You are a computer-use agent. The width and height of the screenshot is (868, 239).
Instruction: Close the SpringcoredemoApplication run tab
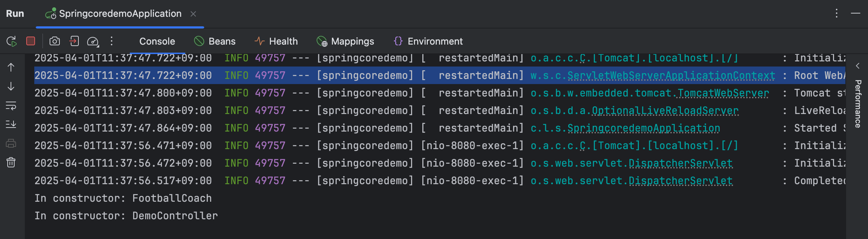(193, 14)
